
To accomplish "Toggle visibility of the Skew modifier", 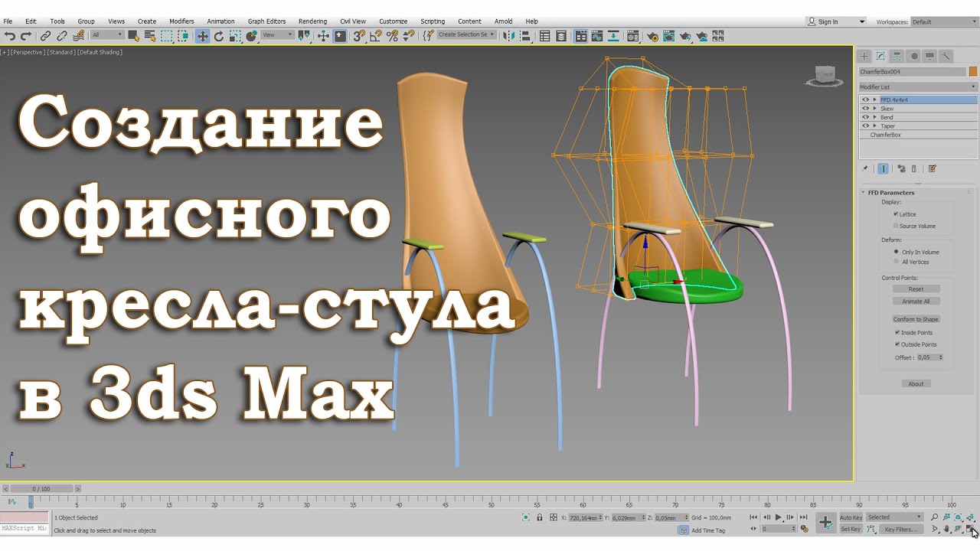I will [865, 109].
